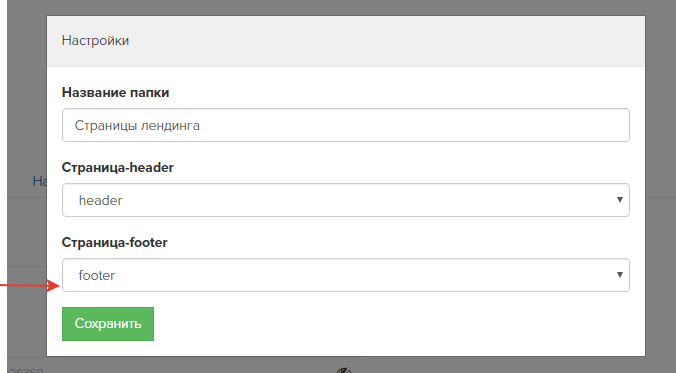676x373 pixels.
Task: Click the partially hidden icon below dialog
Action: point(344,370)
